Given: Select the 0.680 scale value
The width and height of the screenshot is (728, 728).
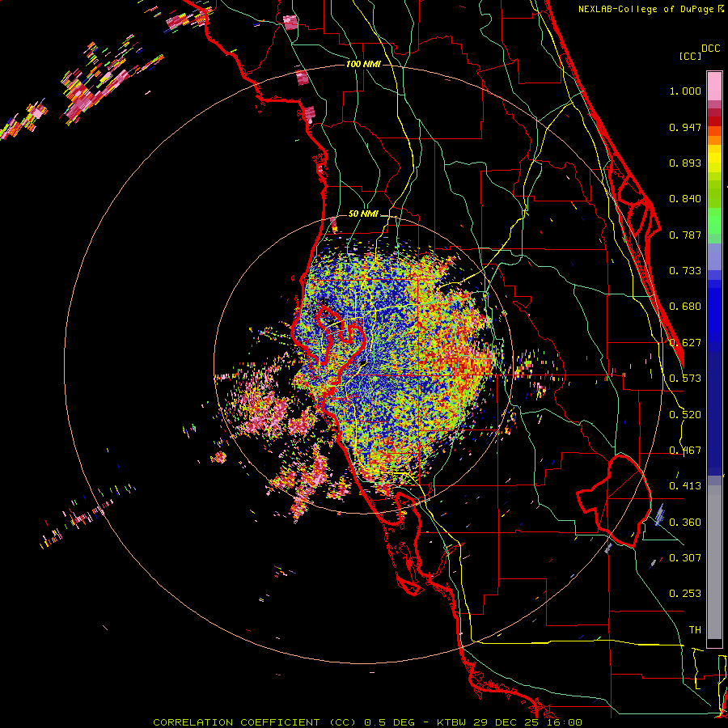Looking at the screenshot, I should click(x=685, y=307).
